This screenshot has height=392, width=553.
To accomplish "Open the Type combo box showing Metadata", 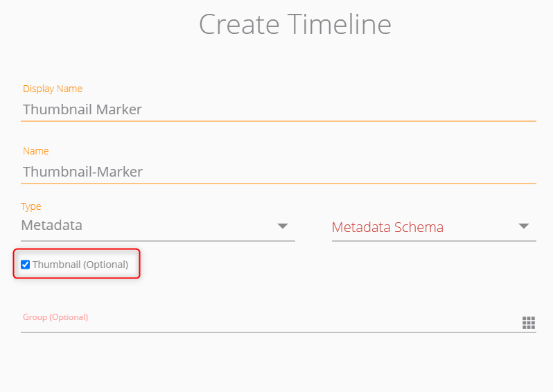I will point(158,226).
